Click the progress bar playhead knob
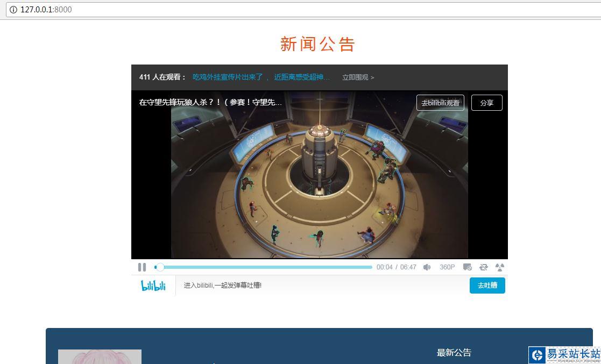This screenshot has width=601, height=364. 160,267
